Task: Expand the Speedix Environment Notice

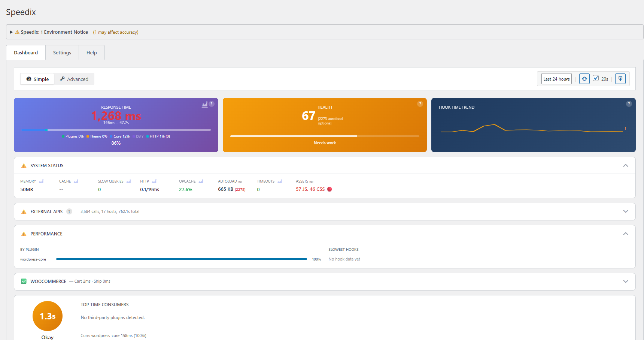Action: (11, 32)
